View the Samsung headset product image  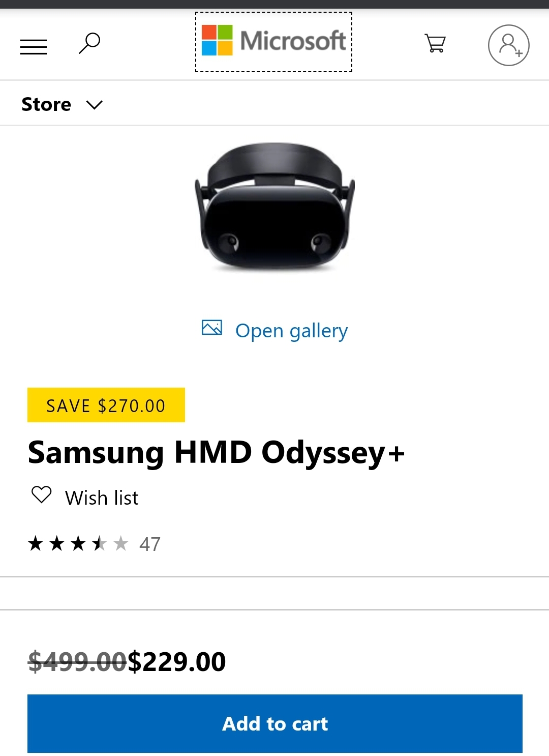(x=274, y=208)
